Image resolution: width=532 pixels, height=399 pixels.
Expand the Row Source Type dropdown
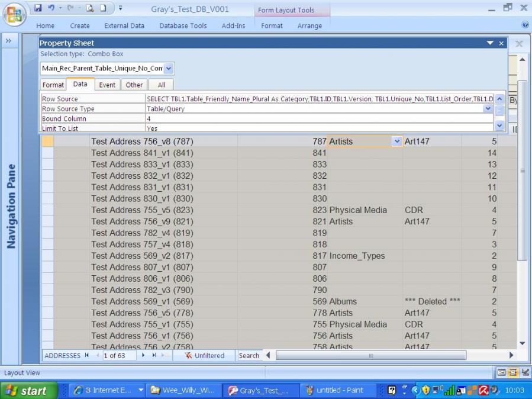click(488, 109)
